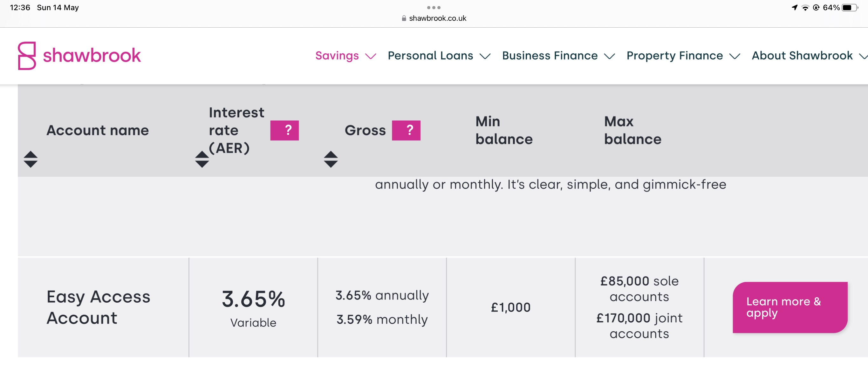Open the Property Finance menu
The width and height of the screenshot is (868, 383).
pos(674,56)
